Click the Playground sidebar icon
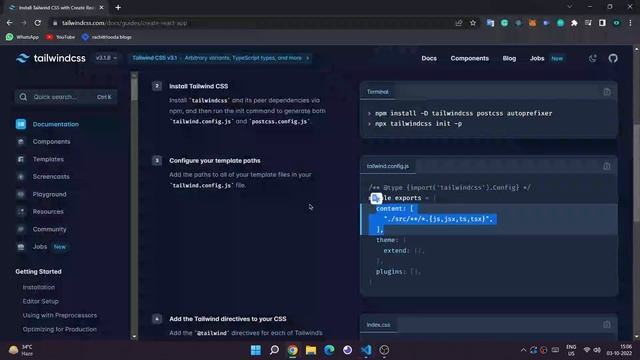The height and width of the screenshot is (360, 640). click(21, 194)
